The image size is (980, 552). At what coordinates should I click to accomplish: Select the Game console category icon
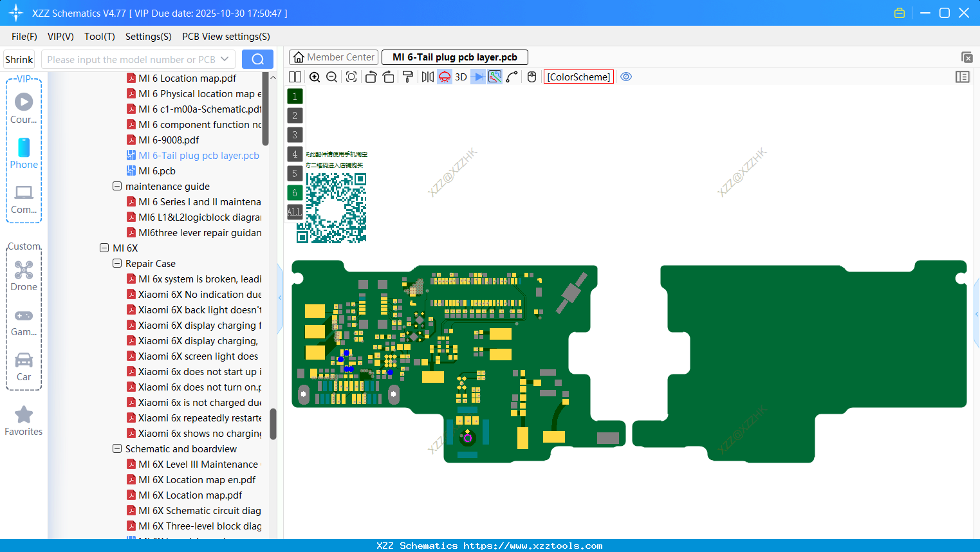click(24, 322)
